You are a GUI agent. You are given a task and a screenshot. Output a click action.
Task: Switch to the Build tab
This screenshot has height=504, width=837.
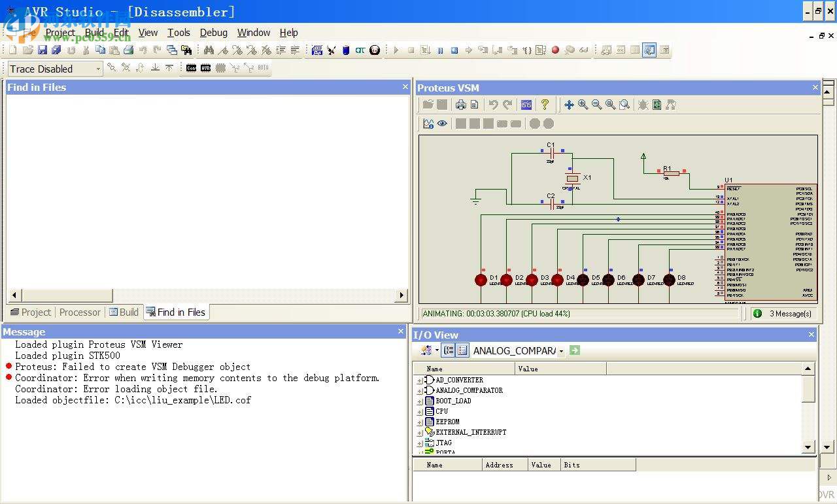pyautogui.click(x=124, y=312)
